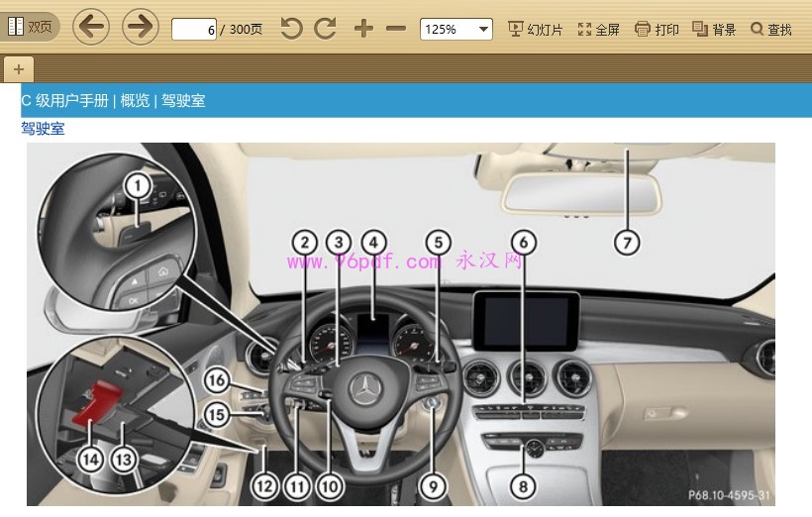Open the 125% zoom level dropdown
This screenshot has width=812, height=517.
(457, 29)
